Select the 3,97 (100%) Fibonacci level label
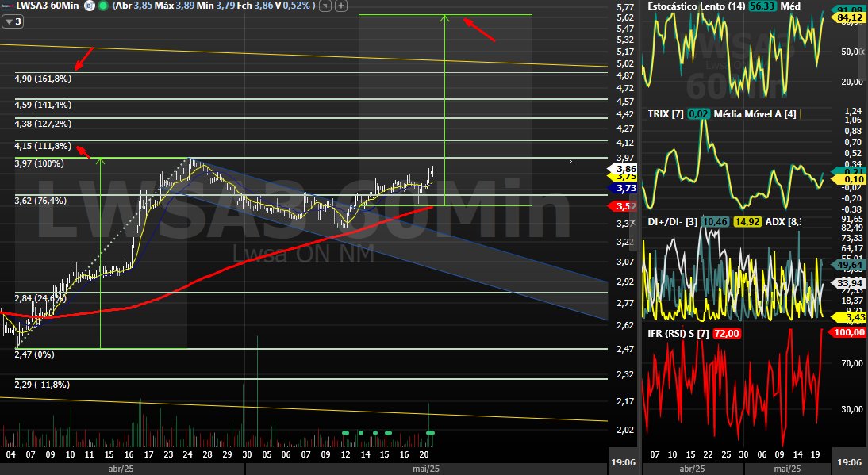This screenshot has width=868, height=475. [x=40, y=163]
